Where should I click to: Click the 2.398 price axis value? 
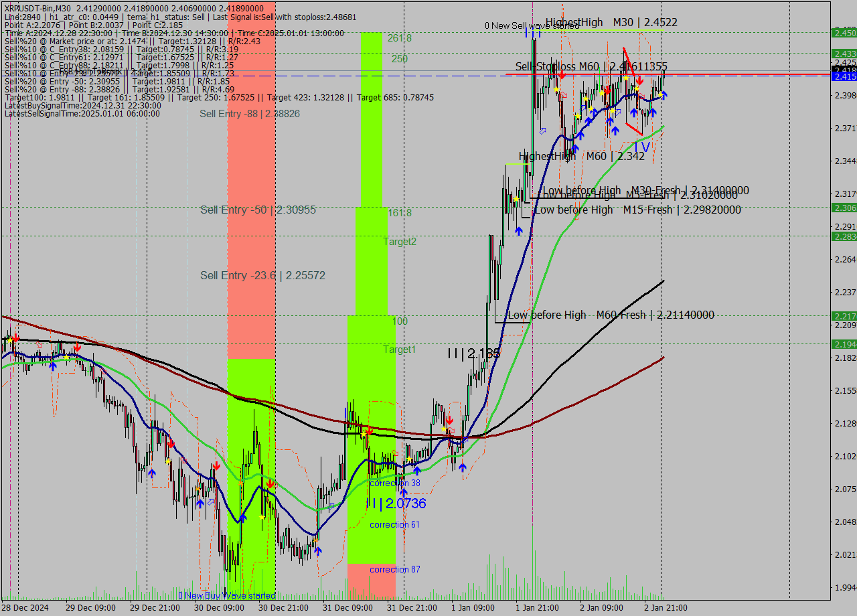coord(845,96)
